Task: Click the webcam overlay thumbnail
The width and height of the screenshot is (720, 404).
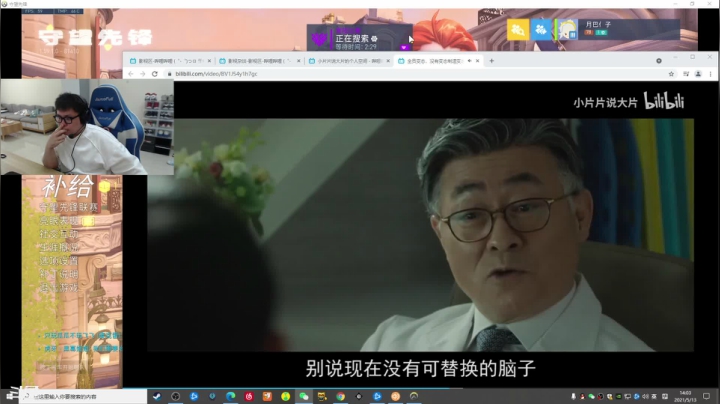Action: click(87, 127)
